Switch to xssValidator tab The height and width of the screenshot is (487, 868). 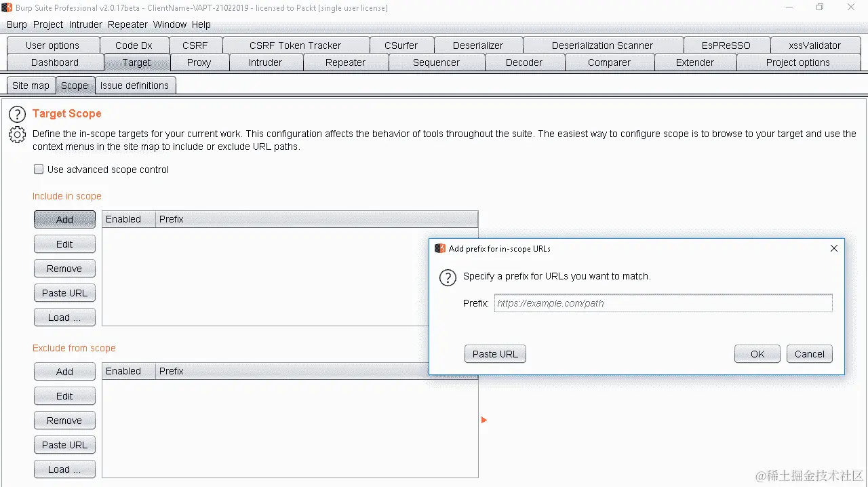tap(814, 45)
